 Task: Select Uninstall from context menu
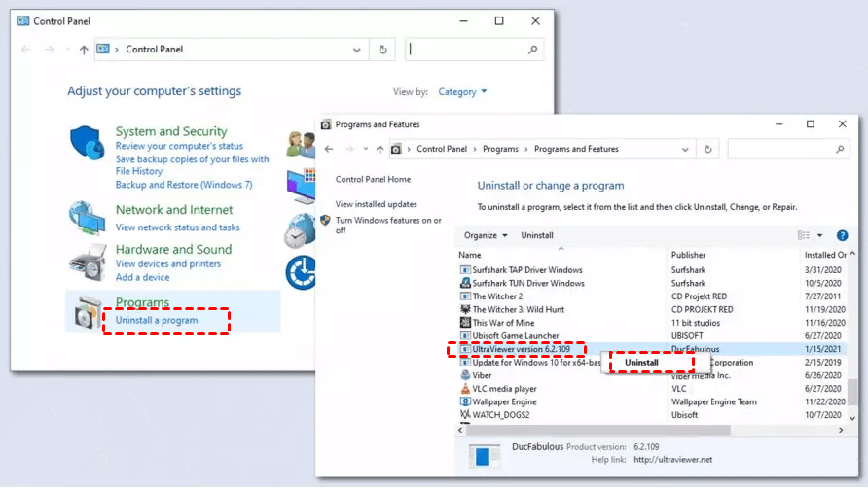(641, 363)
